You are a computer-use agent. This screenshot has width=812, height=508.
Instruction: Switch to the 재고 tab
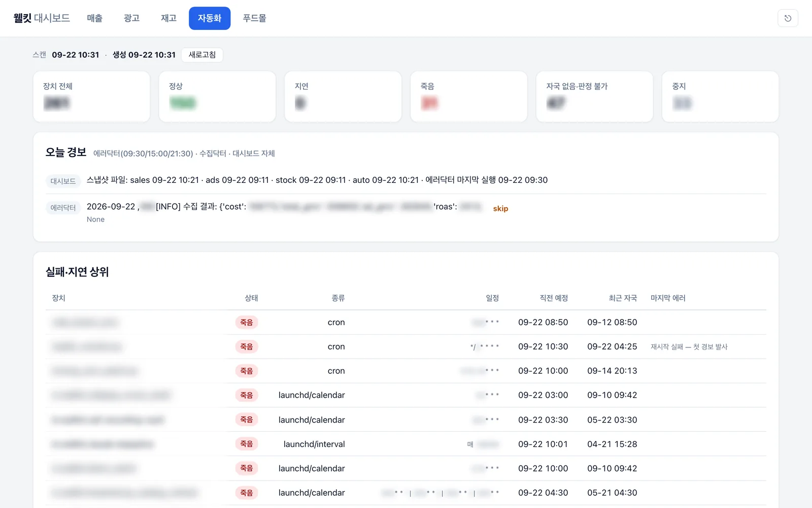click(168, 18)
